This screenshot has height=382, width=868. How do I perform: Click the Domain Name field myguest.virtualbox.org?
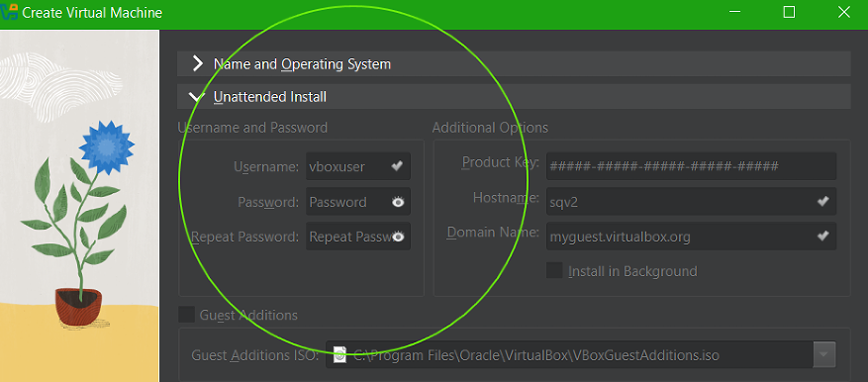[691, 237]
